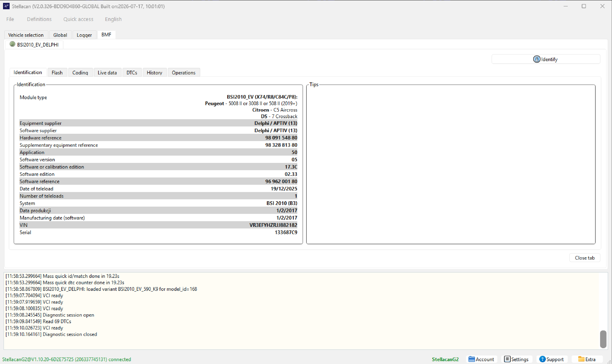This screenshot has height=364, width=612.
Task: Click Software or calibration edition value 17.3C
Action: [291, 167]
